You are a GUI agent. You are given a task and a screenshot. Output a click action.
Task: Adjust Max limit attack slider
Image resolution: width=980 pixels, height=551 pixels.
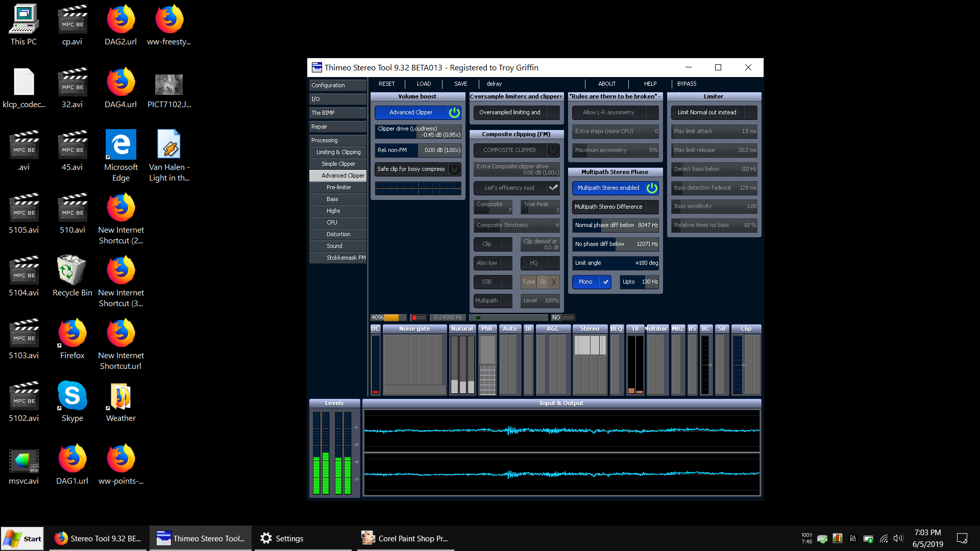pyautogui.click(x=714, y=131)
